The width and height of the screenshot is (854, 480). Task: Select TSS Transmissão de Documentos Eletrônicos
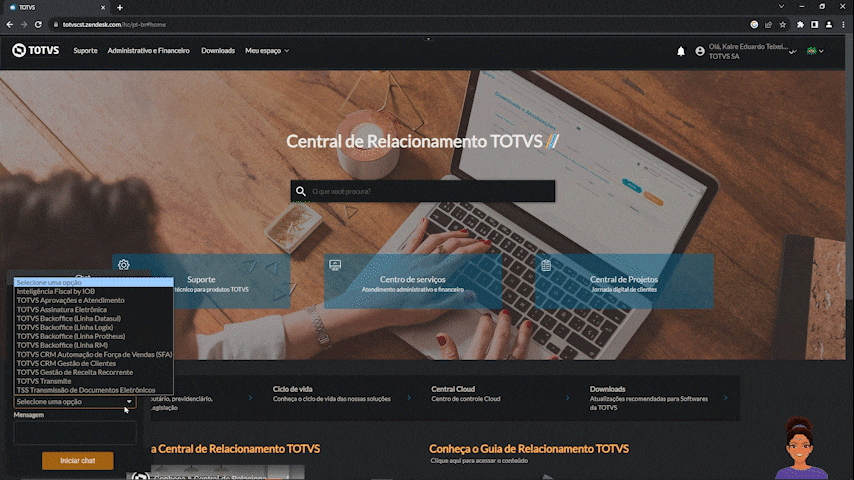(x=93, y=390)
